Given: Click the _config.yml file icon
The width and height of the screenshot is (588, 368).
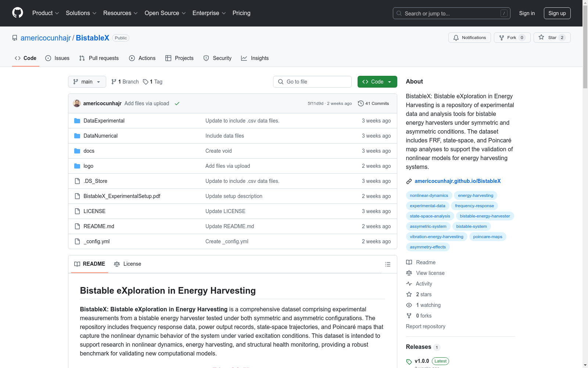Looking at the screenshot, I should tap(77, 241).
